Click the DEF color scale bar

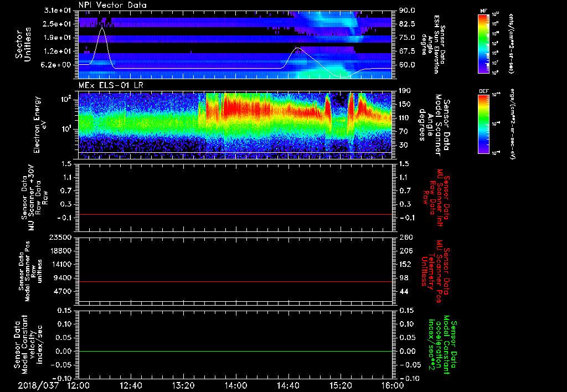(482, 123)
